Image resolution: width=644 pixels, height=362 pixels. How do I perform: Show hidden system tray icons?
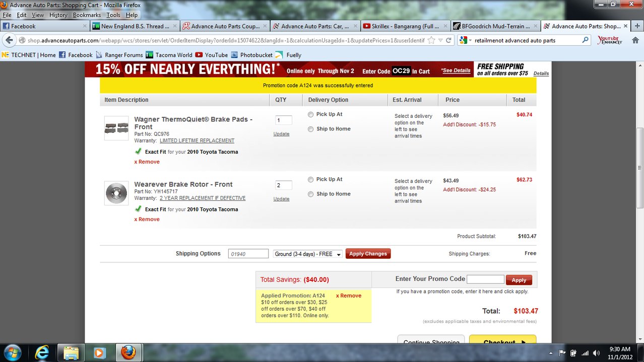(x=550, y=353)
